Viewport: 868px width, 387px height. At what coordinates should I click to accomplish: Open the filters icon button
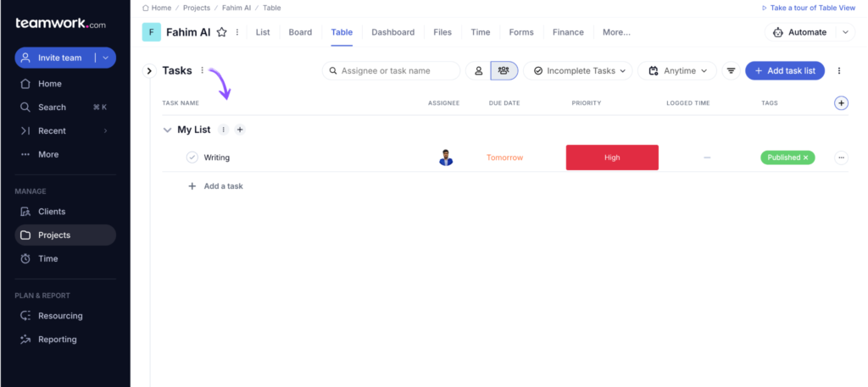pyautogui.click(x=732, y=71)
